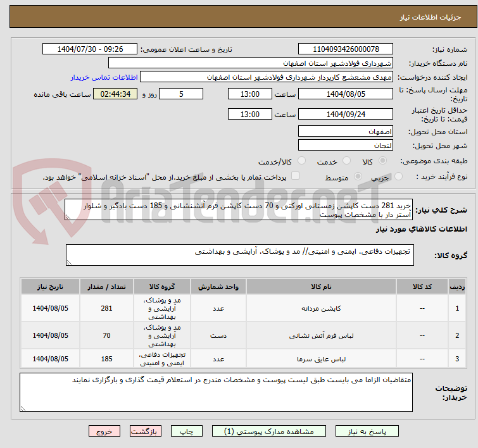Toggle the اسناد خزانه اسلامی payment checkbox
The image size is (478, 448).
click(295, 177)
